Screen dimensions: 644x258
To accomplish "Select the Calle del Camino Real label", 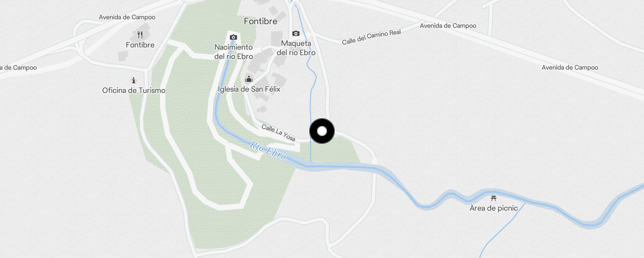I will 371,37.
